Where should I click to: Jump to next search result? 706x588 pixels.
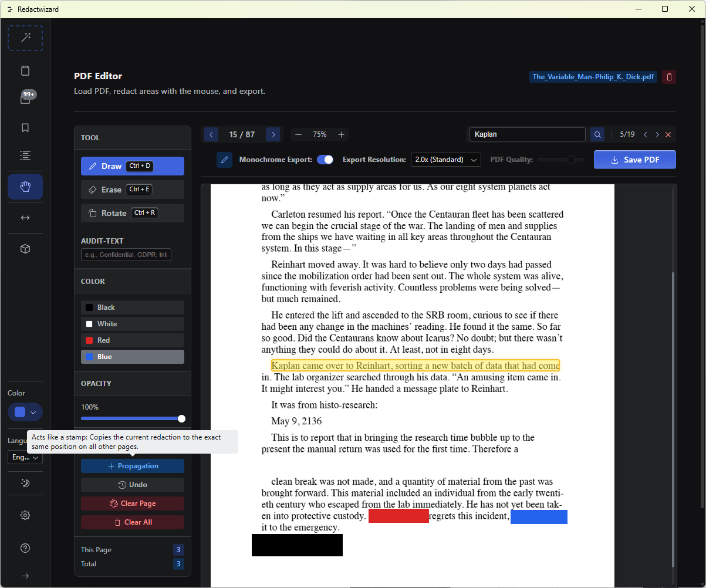[657, 134]
